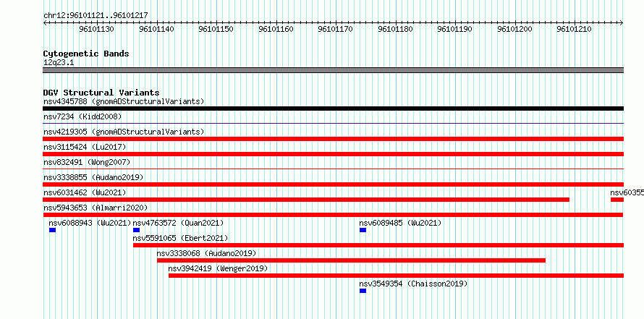The width and height of the screenshot is (644, 319).
Task: Click the blue nsv4763572 variant marker
Action: pyautogui.click(x=136, y=230)
